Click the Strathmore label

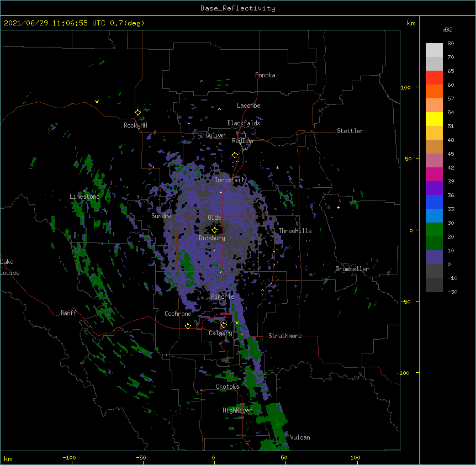[x=285, y=336]
